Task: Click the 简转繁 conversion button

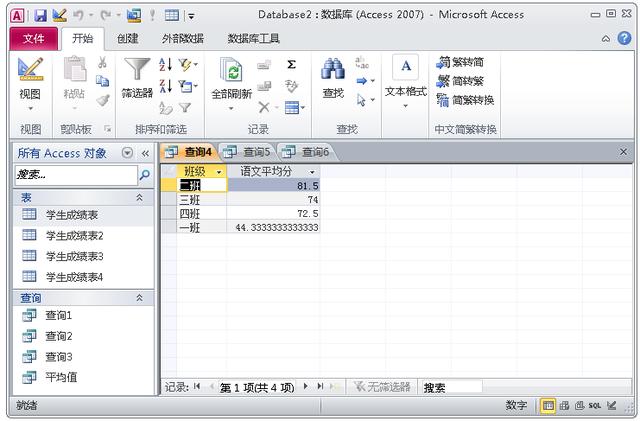Action: [460, 81]
